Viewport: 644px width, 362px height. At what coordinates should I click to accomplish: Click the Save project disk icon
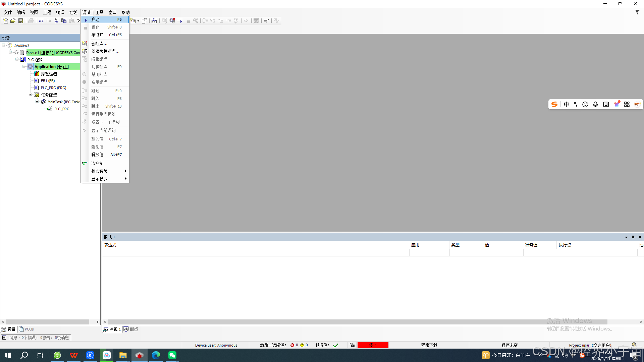(21, 21)
